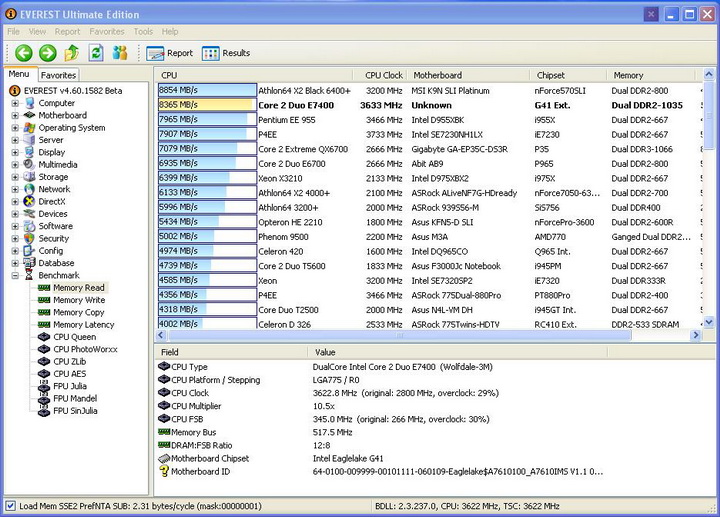Image resolution: width=720 pixels, height=517 pixels.
Task: Select the Memory Copy benchmark
Action: [x=79, y=312]
